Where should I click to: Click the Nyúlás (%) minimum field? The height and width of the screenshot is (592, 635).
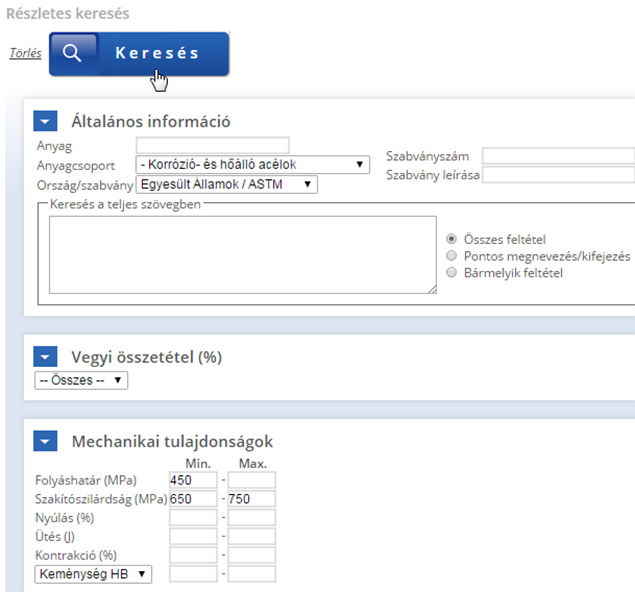tap(193, 517)
